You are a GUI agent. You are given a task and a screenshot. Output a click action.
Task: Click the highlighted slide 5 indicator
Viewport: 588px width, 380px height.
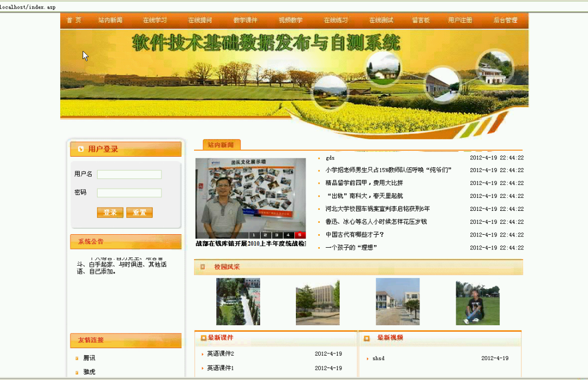(x=300, y=235)
